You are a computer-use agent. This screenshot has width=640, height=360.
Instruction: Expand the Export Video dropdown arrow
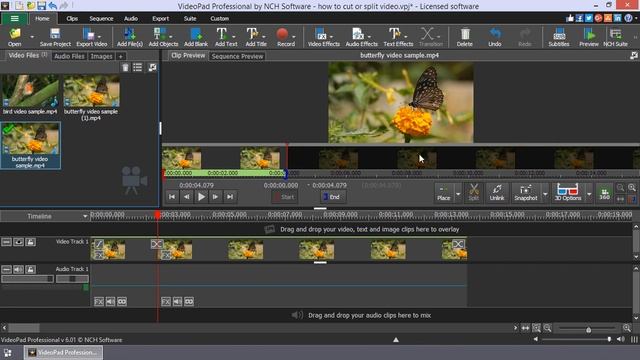(99, 37)
